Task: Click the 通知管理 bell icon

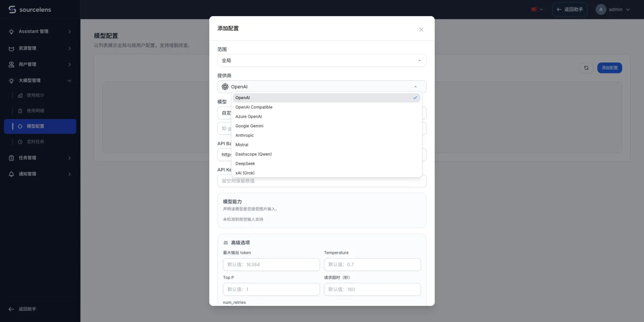Action: point(11,174)
